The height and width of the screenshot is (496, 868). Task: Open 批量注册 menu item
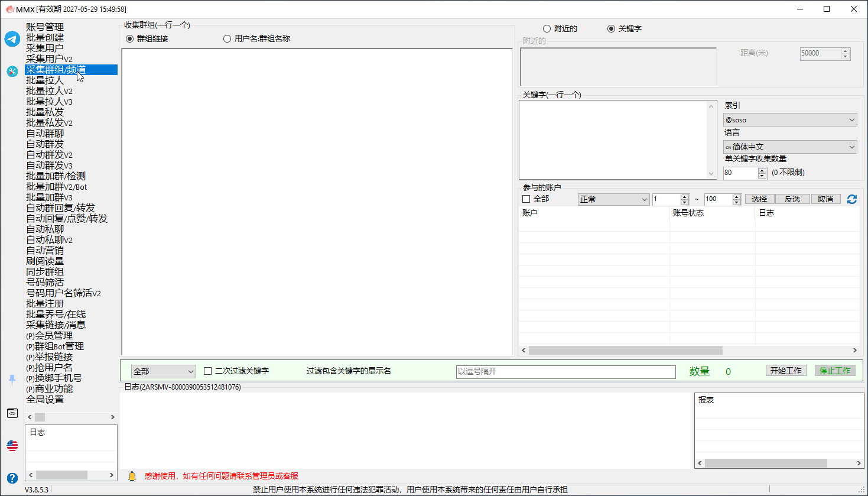pyautogui.click(x=45, y=304)
